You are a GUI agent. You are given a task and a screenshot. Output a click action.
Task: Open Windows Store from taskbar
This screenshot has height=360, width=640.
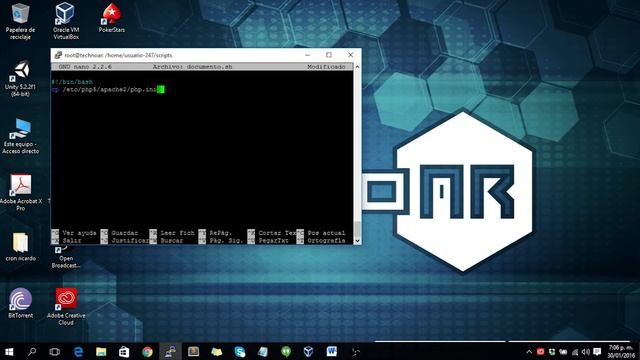point(124,351)
